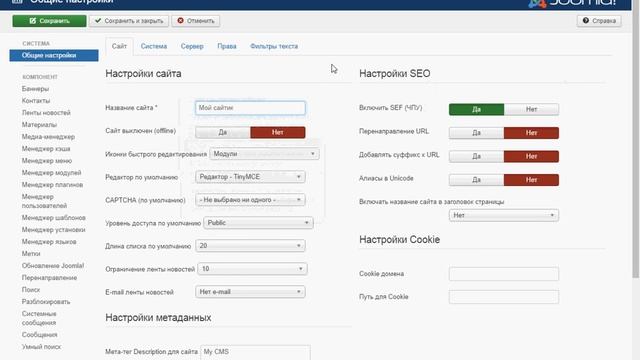Open CAPTCHA (по умолчанию) dropdown

click(250, 200)
